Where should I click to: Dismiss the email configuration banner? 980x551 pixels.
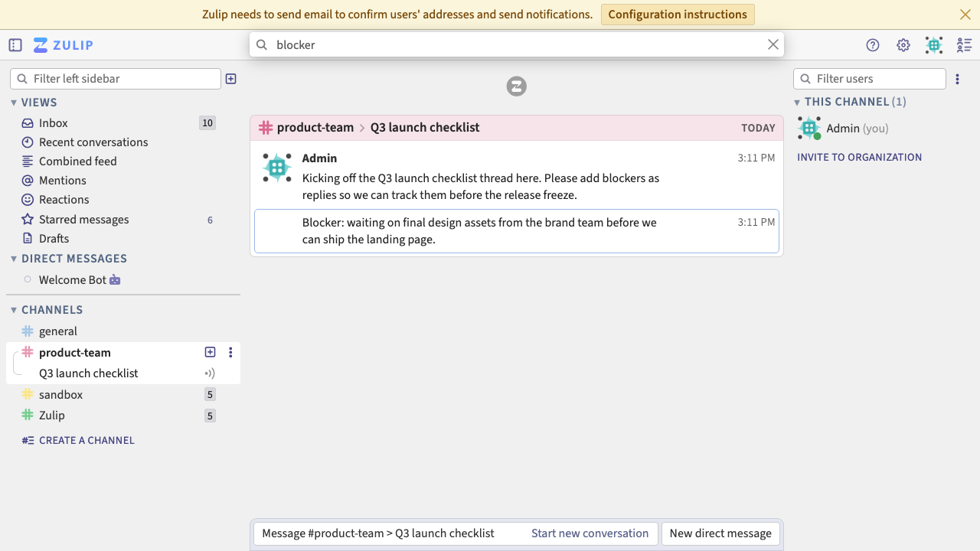click(x=965, y=15)
